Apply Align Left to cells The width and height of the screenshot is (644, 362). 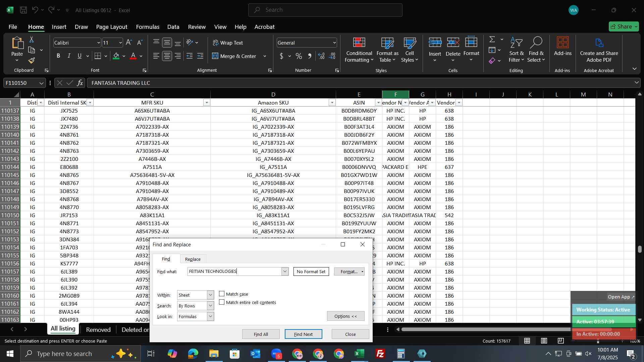point(156,56)
